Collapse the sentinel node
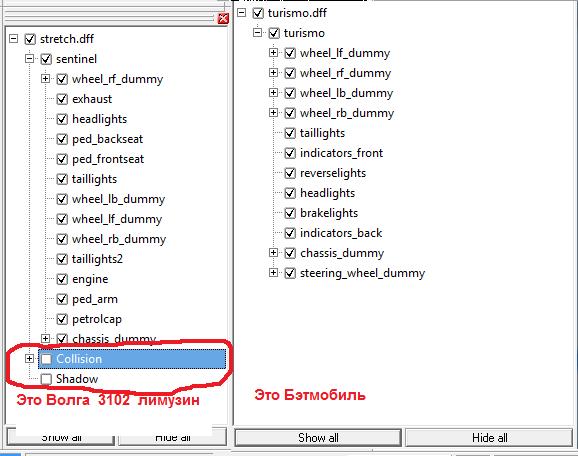 tap(29, 58)
